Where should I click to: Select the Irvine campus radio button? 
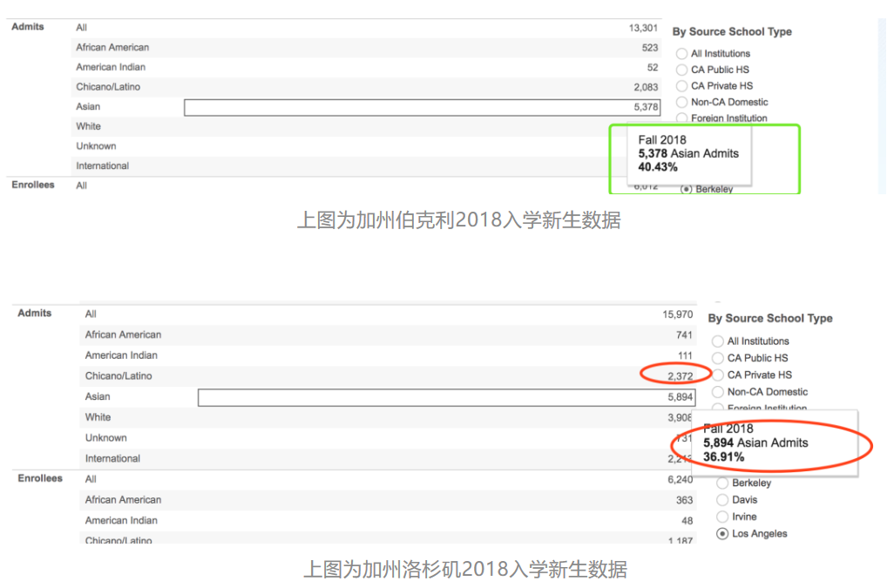click(x=722, y=517)
